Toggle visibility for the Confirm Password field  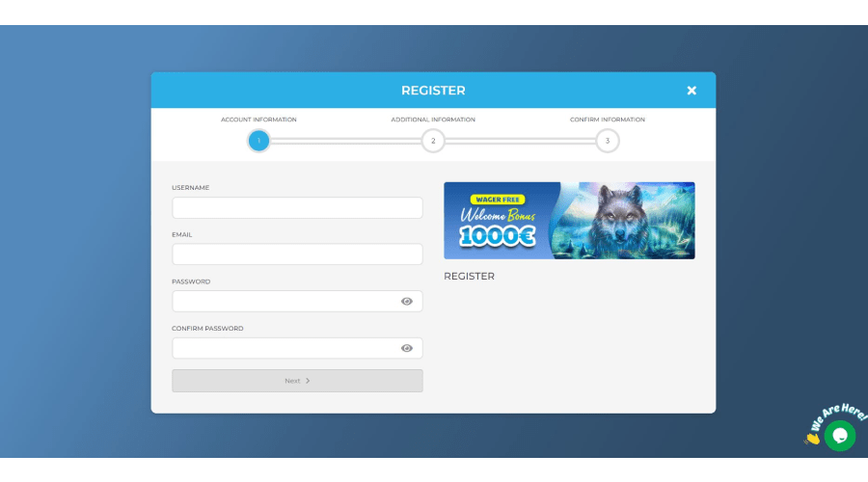click(407, 348)
